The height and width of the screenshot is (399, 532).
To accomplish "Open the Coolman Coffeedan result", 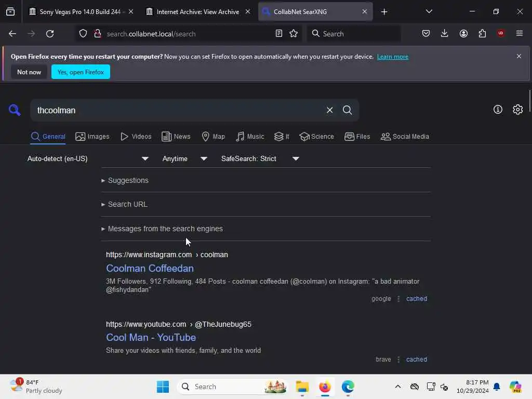I will pyautogui.click(x=150, y=269).
